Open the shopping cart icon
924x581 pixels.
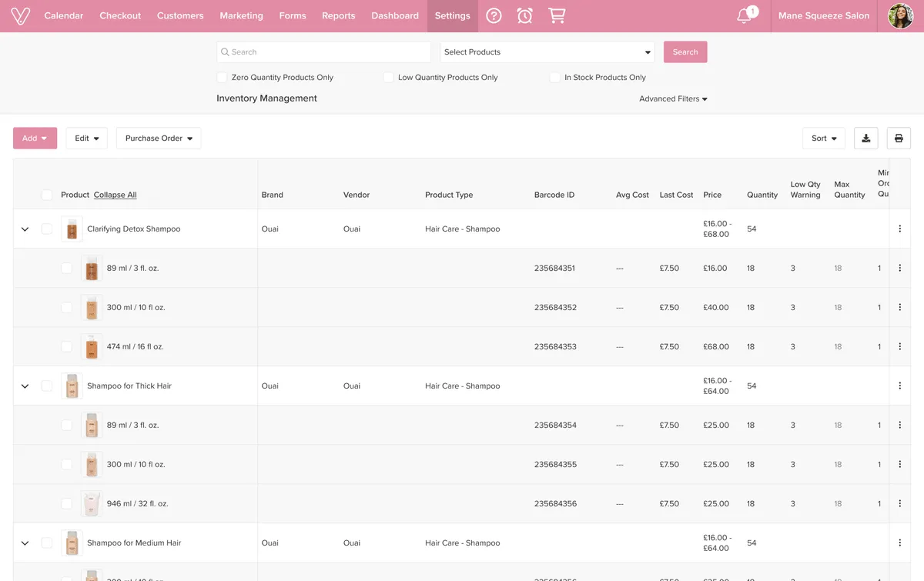tap(556, 16)
